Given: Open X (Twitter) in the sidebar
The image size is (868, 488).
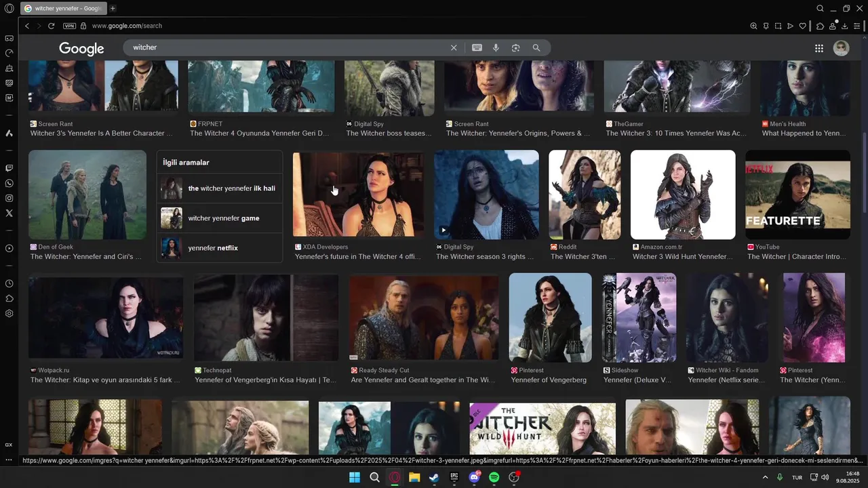Looking at the screenshot, I should point(9,213).
